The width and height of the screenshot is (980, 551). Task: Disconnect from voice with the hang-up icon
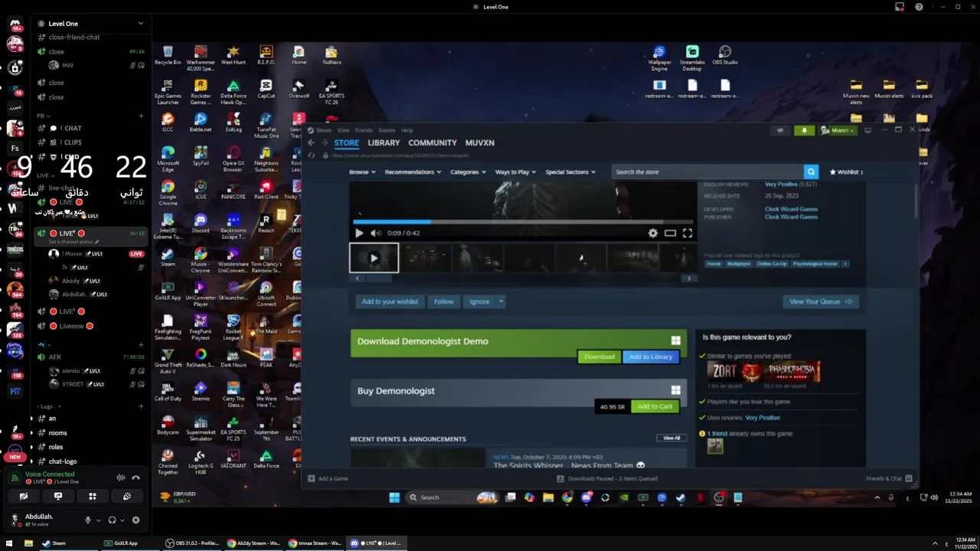[x=136, y=478]
